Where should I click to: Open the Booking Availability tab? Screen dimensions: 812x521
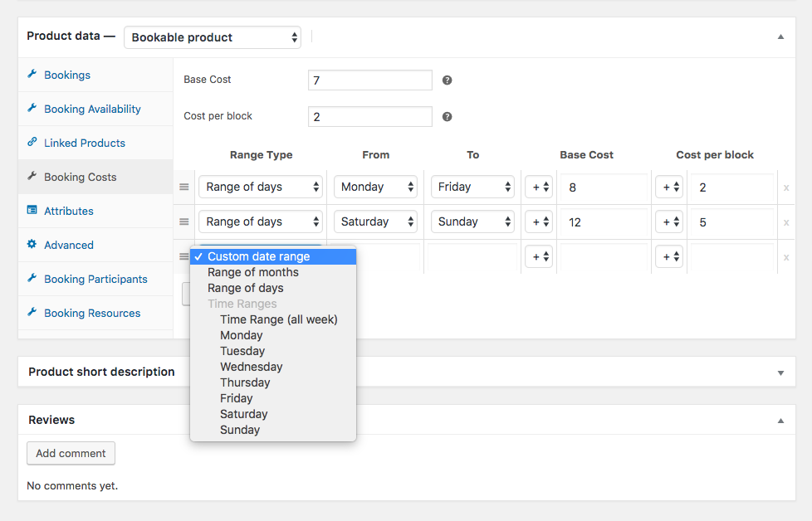pos(92,109)
